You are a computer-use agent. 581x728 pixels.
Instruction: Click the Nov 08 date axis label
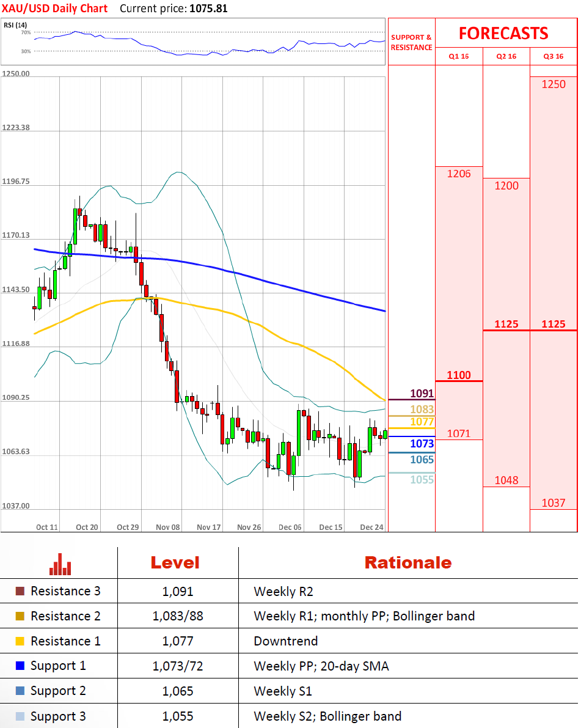pos(168,528)
